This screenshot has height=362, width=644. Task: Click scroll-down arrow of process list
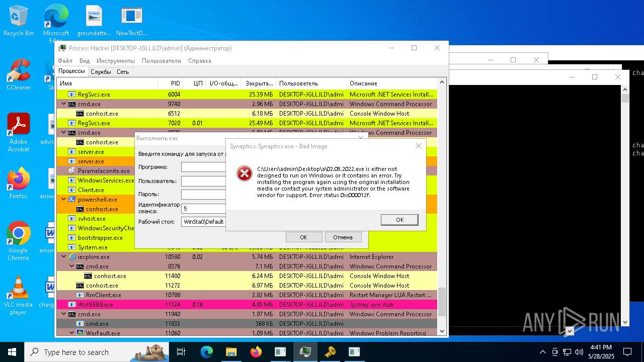click(443, 331)
